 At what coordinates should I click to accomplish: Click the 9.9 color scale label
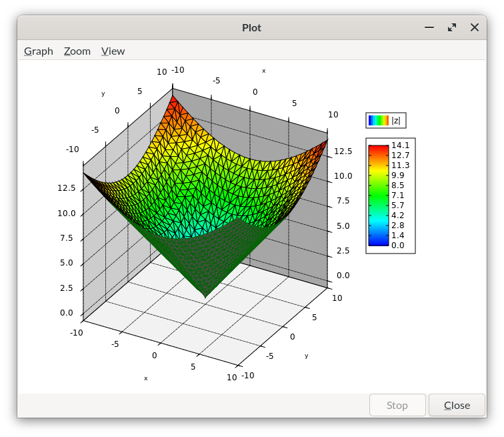tap(397, 175)
